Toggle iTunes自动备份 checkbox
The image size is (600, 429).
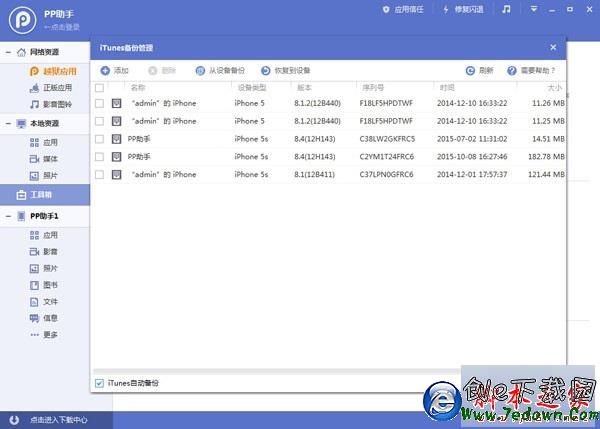click(99, 383)
